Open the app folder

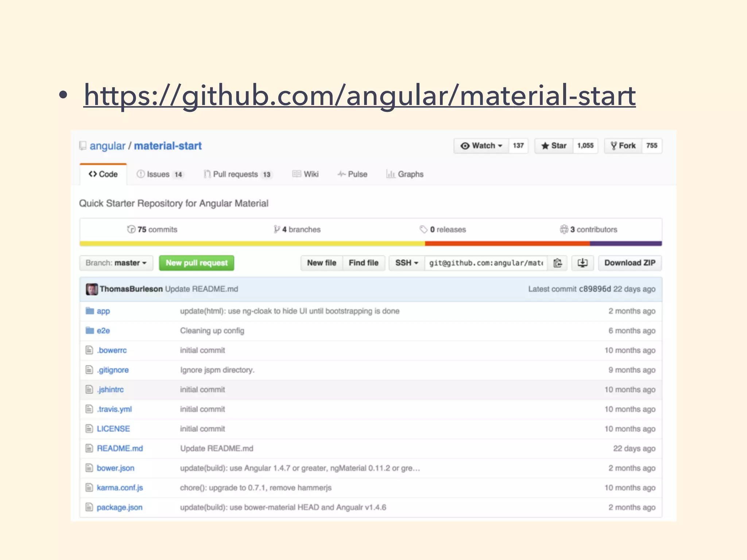click(x=103, y=311)
